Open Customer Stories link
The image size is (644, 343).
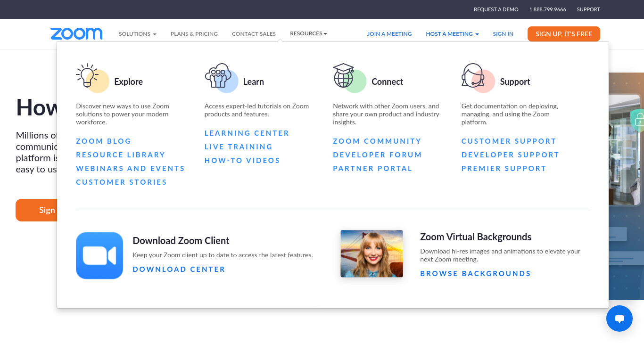click(x=122, y=182)
